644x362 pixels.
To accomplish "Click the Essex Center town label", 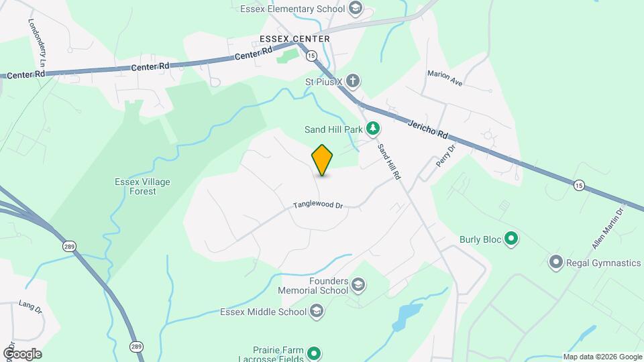I will (x=294, y=39).
